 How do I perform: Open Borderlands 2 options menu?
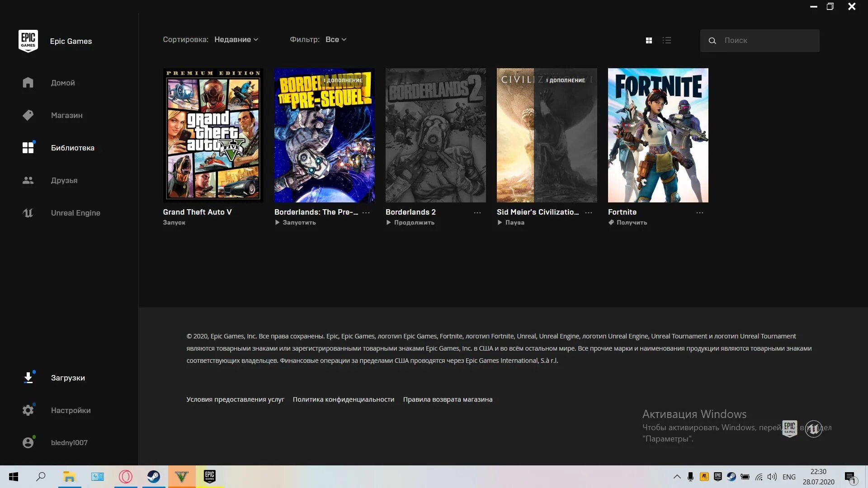(477, 212)
